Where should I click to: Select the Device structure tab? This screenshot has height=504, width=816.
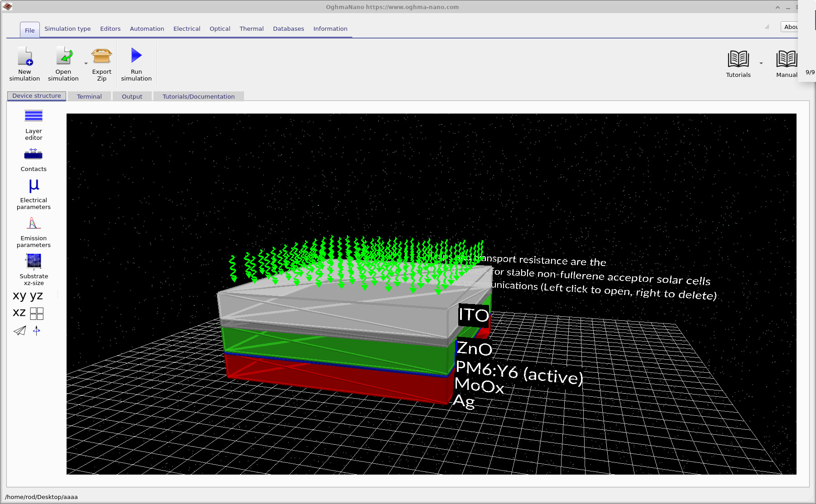tap(37, 96)
